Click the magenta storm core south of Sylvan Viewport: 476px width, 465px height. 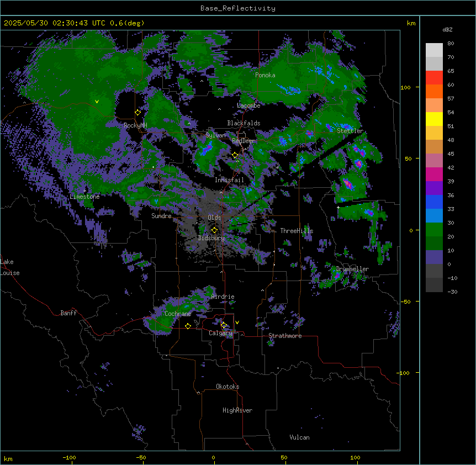[x=208, y=149]
